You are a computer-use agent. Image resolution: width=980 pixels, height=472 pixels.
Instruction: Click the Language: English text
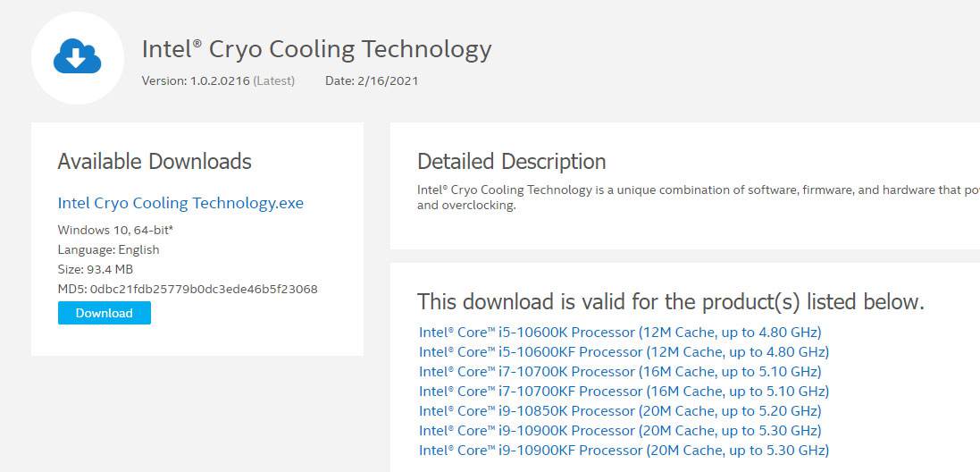tap(108, 250)
